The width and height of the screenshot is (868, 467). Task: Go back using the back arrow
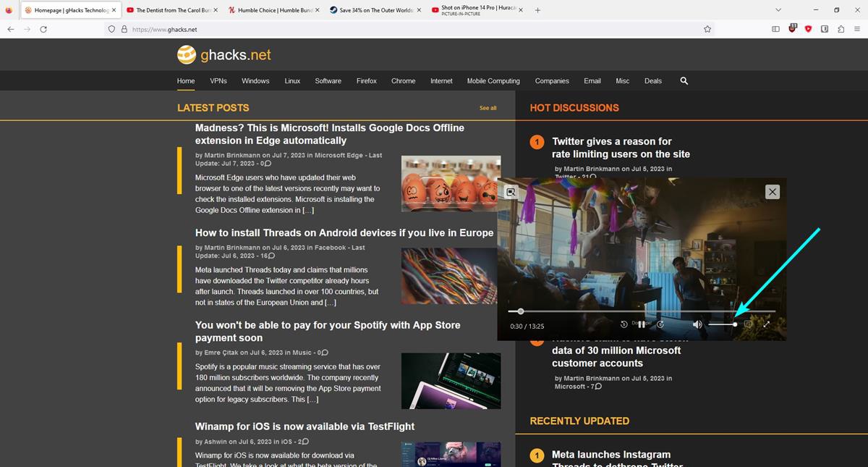10,29
